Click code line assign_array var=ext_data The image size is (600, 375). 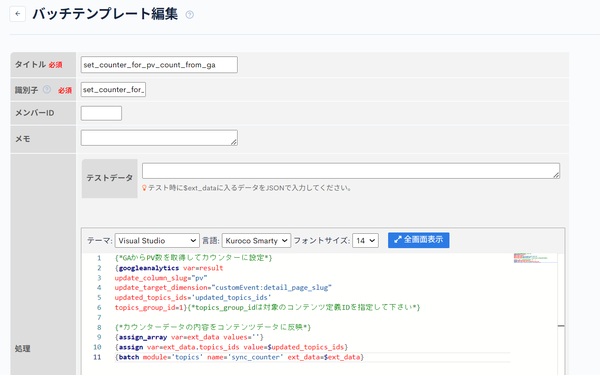click(x=189, y=337)
